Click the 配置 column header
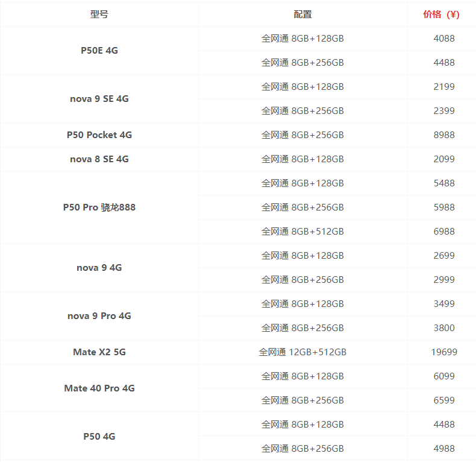 click(x=302, y=14)
